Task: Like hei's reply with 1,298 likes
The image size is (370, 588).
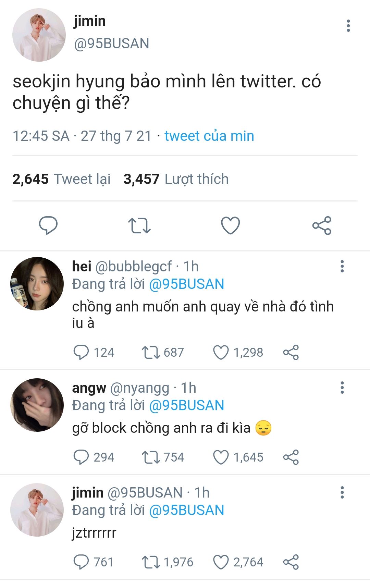Action: [x=221, y=352]
